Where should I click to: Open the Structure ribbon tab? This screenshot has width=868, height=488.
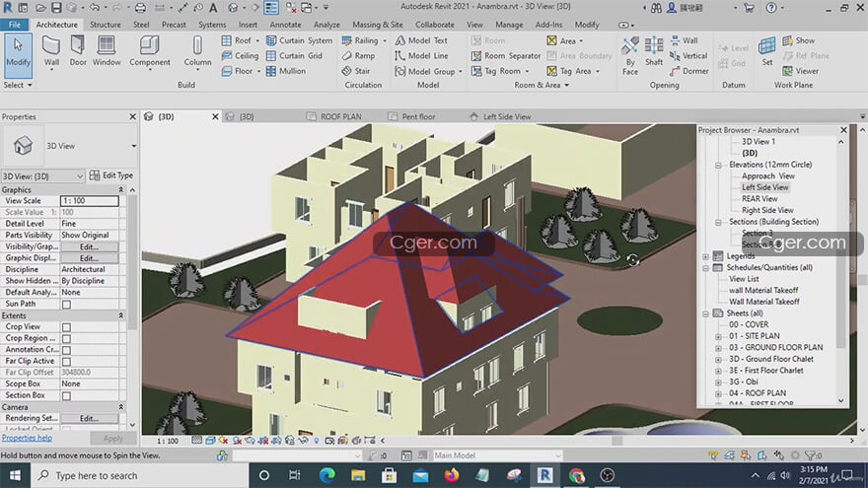point(106,25)
